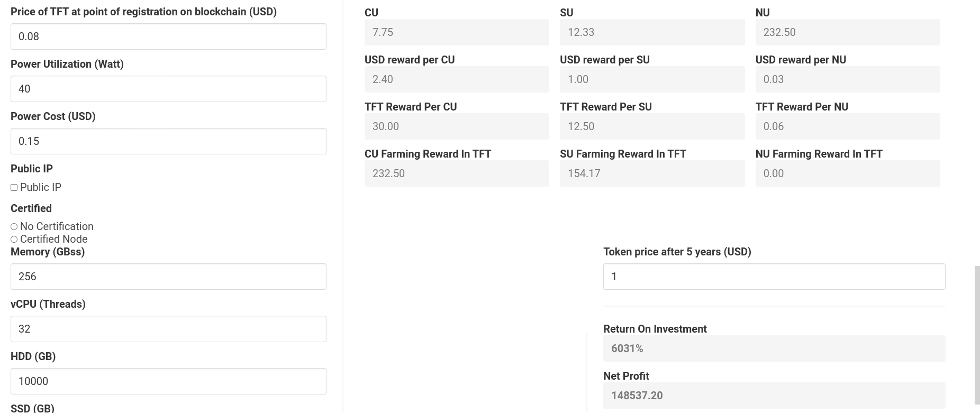The width and height of the screenshot is (980, 413).
Task: Click the CU Farming Reward In TFT field
Action: [x=456, y=173]
